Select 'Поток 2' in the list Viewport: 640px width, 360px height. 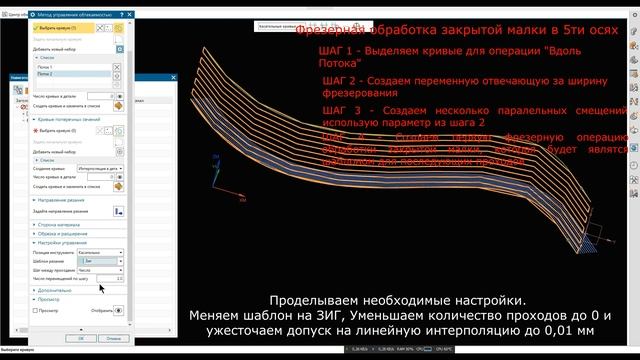click(73, 74)
